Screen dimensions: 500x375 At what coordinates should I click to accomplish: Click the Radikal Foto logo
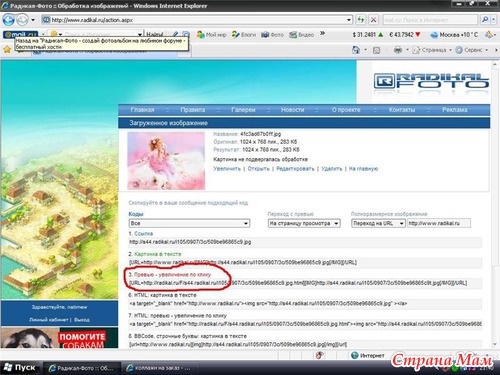click(x=431, y=81)
